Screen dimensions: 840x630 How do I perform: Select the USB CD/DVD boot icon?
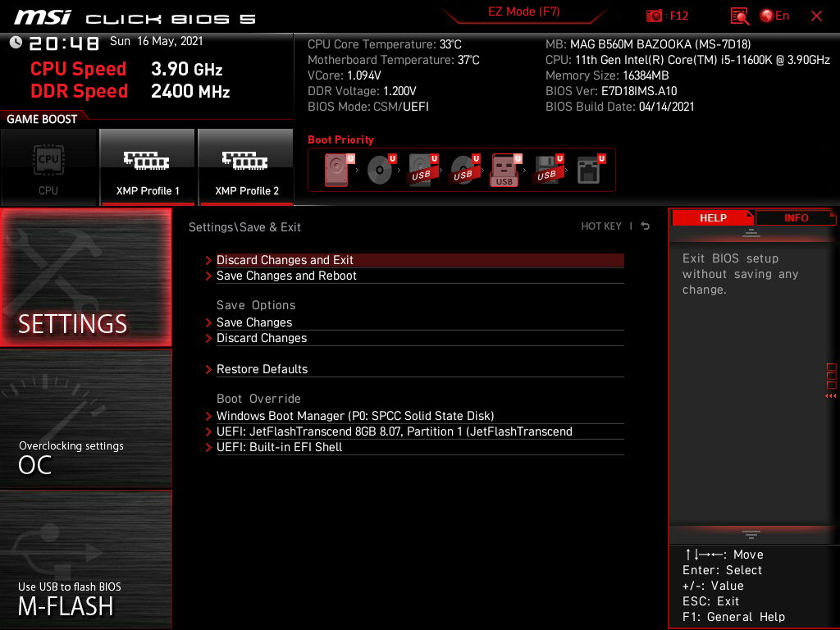tap(464, 170)
